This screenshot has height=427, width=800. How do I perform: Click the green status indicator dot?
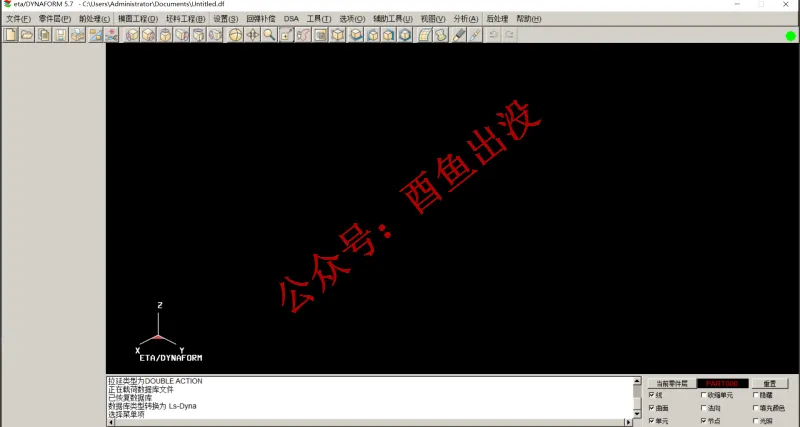(x=790, y=36)
